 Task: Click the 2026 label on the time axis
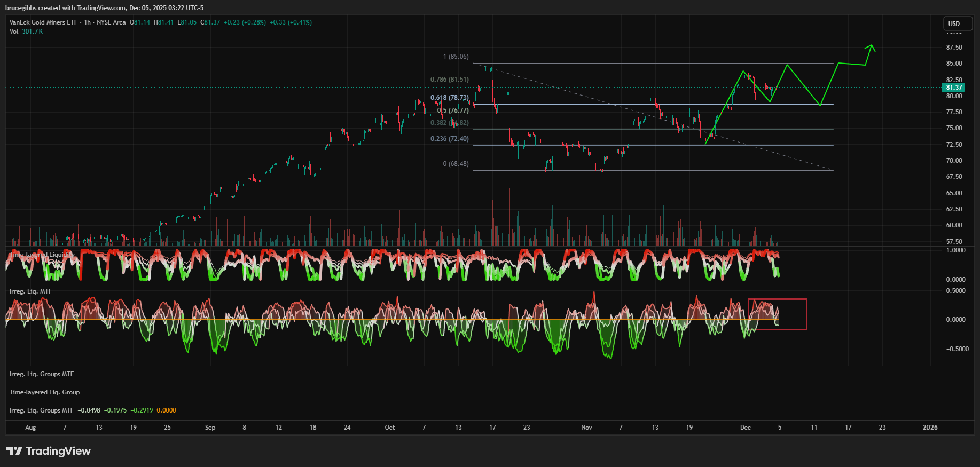pyautogui.click(x=930, y=428)
